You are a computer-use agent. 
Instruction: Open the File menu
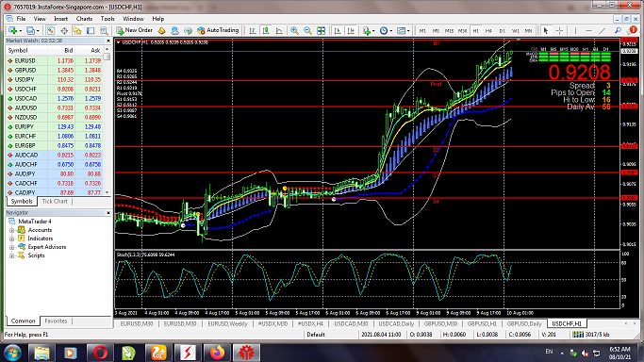21,19
